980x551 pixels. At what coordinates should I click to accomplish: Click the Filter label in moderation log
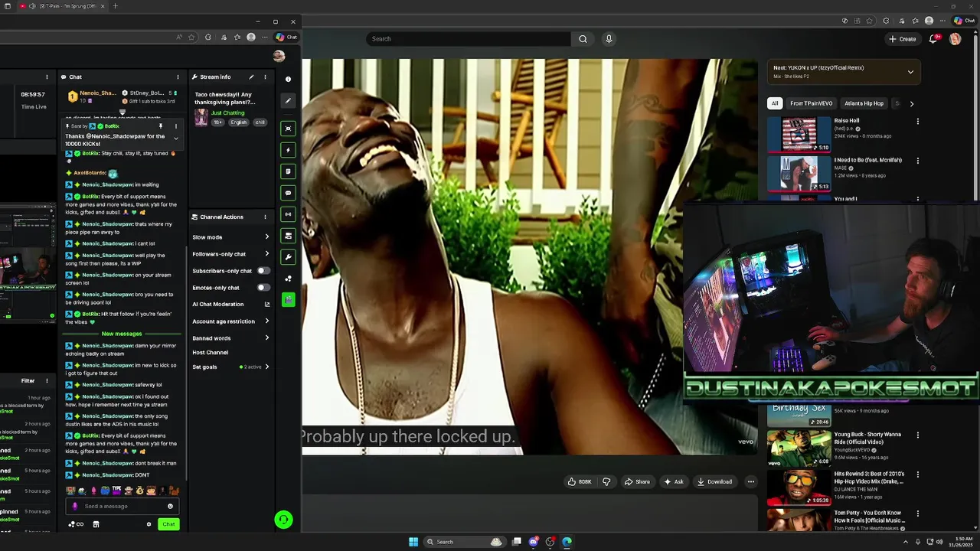(x=28, y=380)
